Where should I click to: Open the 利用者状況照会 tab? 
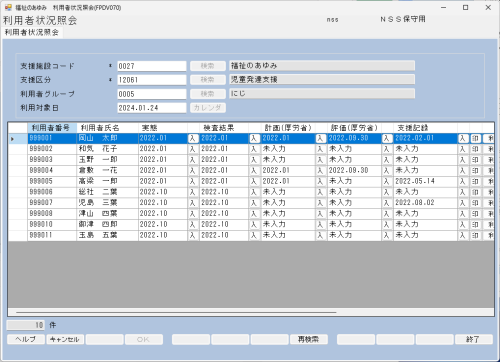[x=32, y=32]
